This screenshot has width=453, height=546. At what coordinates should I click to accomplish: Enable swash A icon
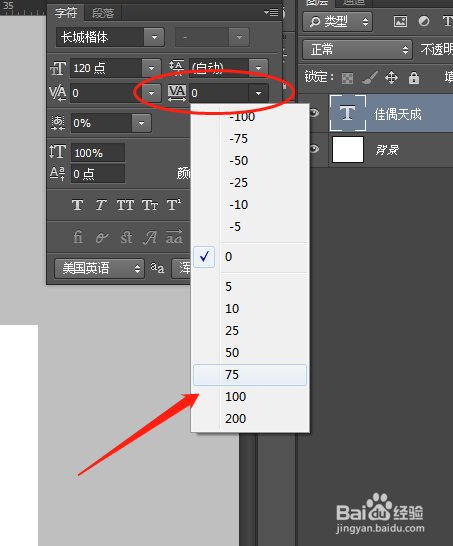tap(150, 237)
